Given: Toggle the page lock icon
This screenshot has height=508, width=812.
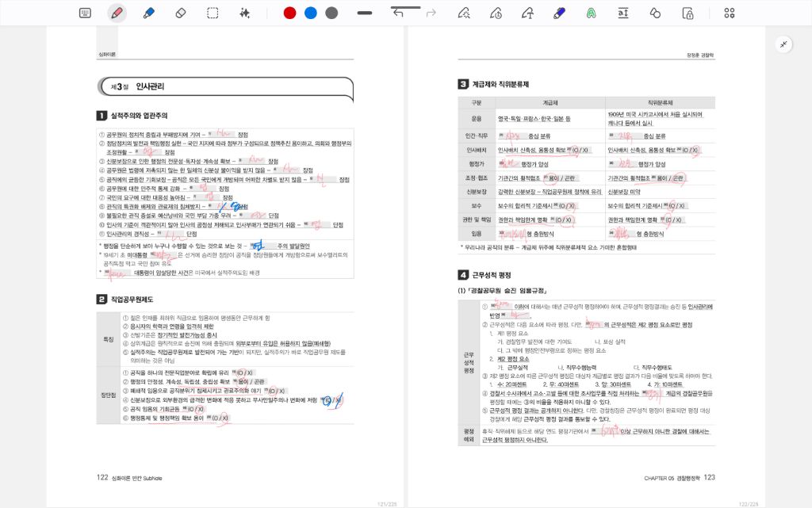Looking at the screenshot, I should click(688, 13).
